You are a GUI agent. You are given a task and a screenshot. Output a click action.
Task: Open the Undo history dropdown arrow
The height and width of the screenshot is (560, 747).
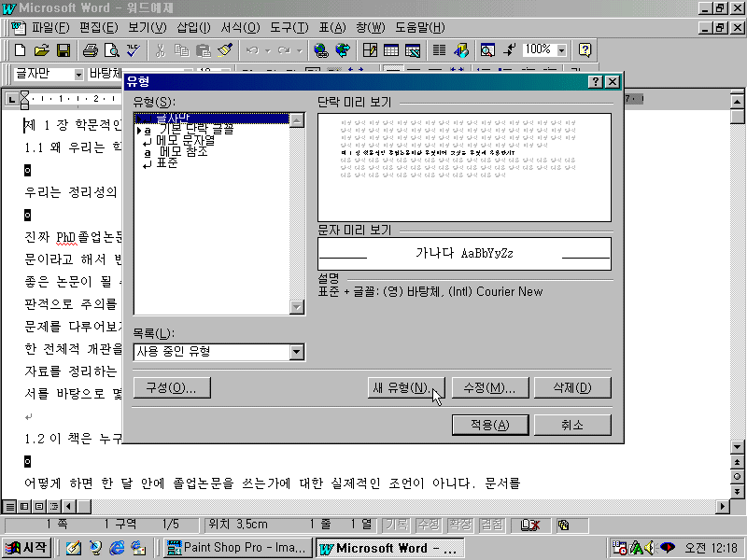click(268, 50)
